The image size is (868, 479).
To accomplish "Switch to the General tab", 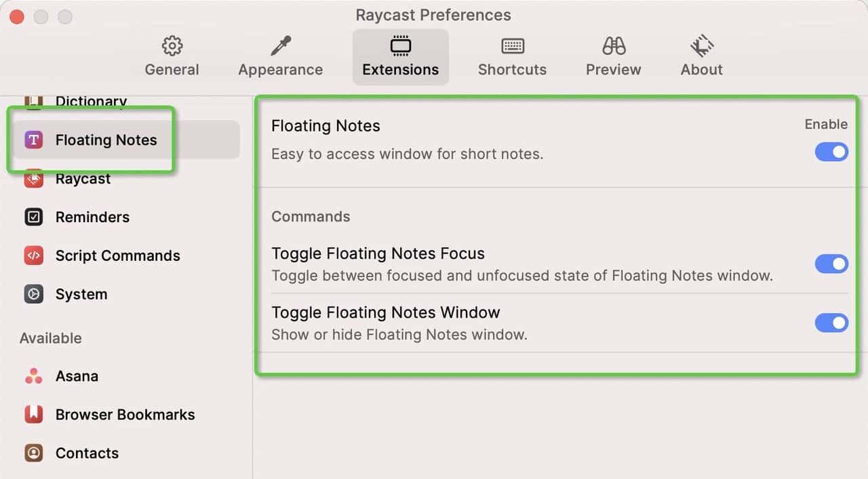I will [172, 54].
